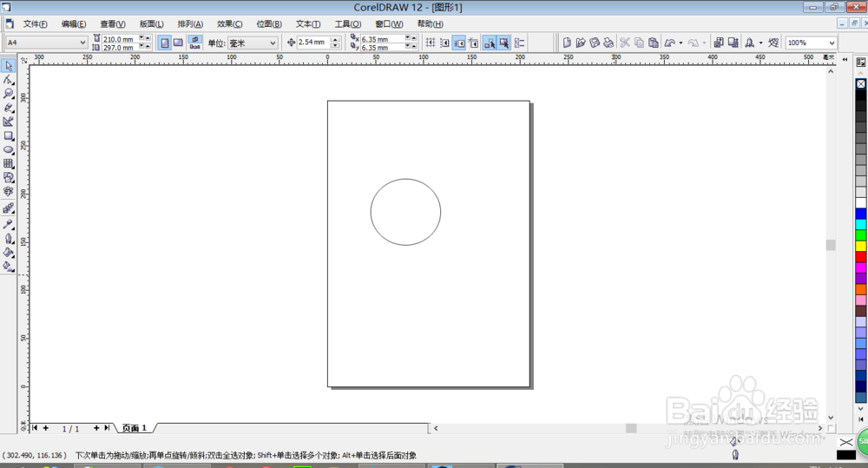The height and width of the screenshot is (468, 868).
Task: Click the New document icon
Action: pyautogui.click(x=567, y=43)
